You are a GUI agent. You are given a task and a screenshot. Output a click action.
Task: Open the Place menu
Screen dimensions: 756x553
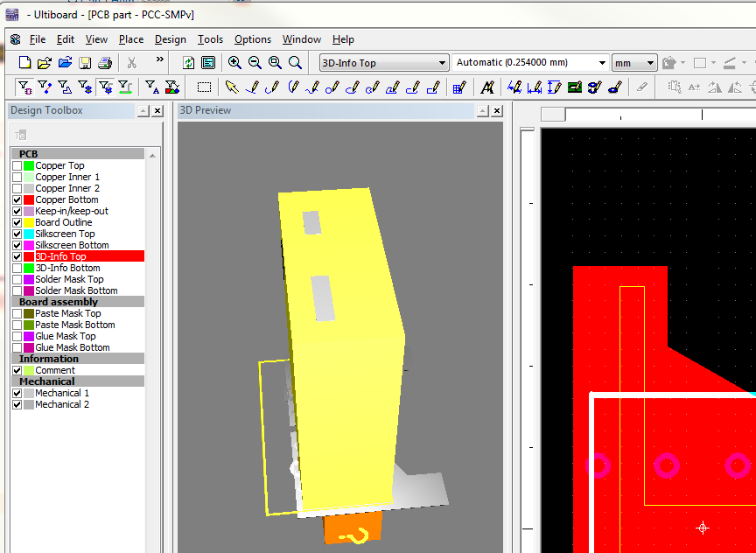pyautogui.click(x=131, y=39)
